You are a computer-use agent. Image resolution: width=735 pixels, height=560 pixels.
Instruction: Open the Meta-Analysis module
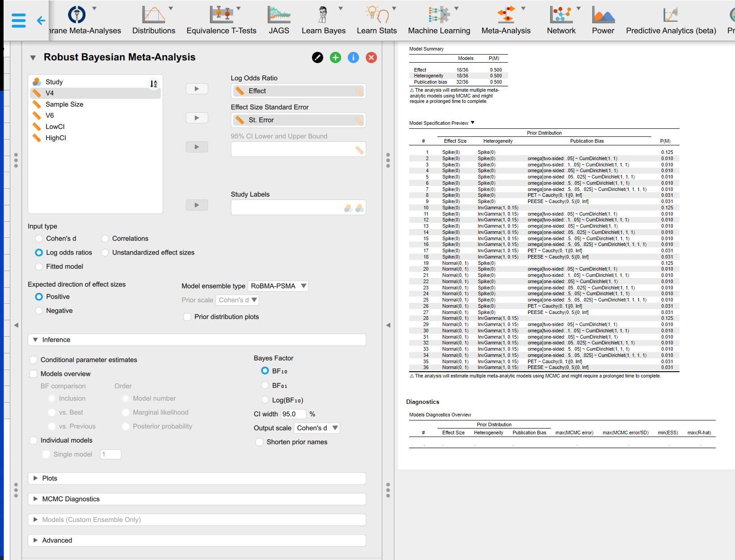[x=506, y=20]
